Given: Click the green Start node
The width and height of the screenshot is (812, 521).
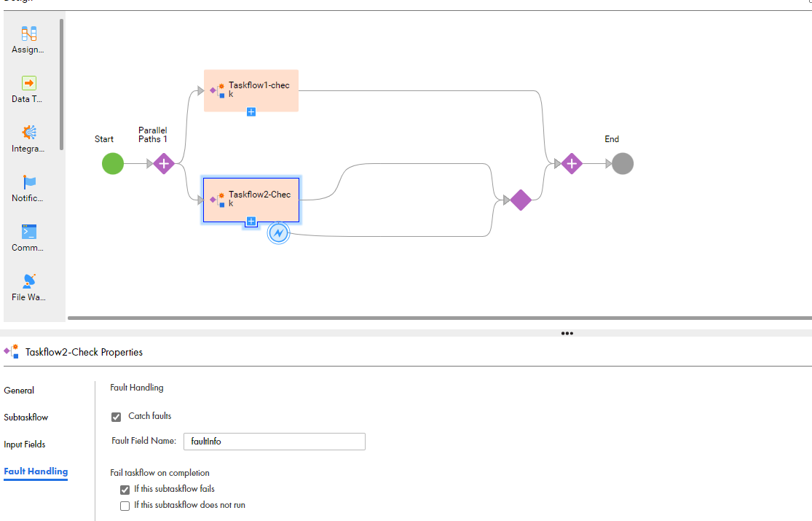Looking at the screenshot, I should [113, 164].
